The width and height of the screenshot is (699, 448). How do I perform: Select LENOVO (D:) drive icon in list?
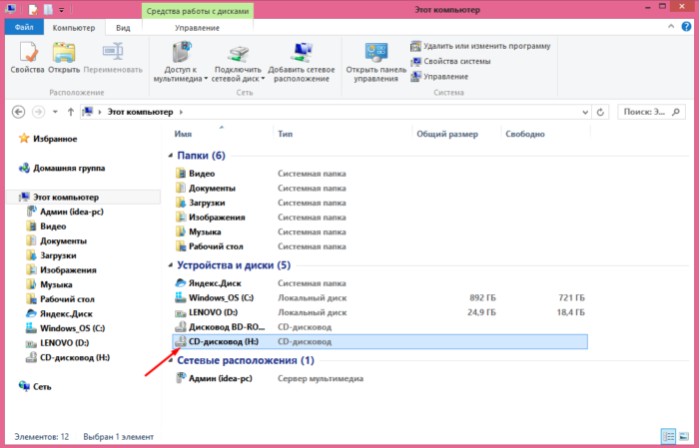(181, 312)
